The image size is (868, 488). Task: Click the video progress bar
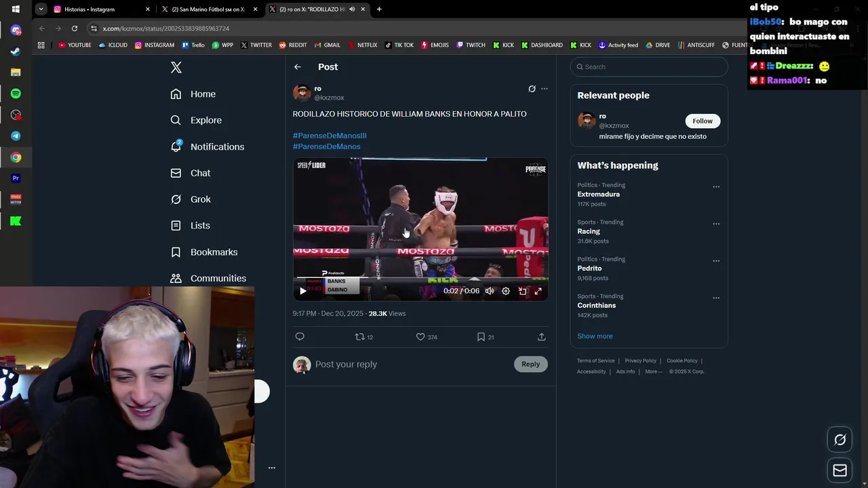pyautogui.click(x=420, y=278)
